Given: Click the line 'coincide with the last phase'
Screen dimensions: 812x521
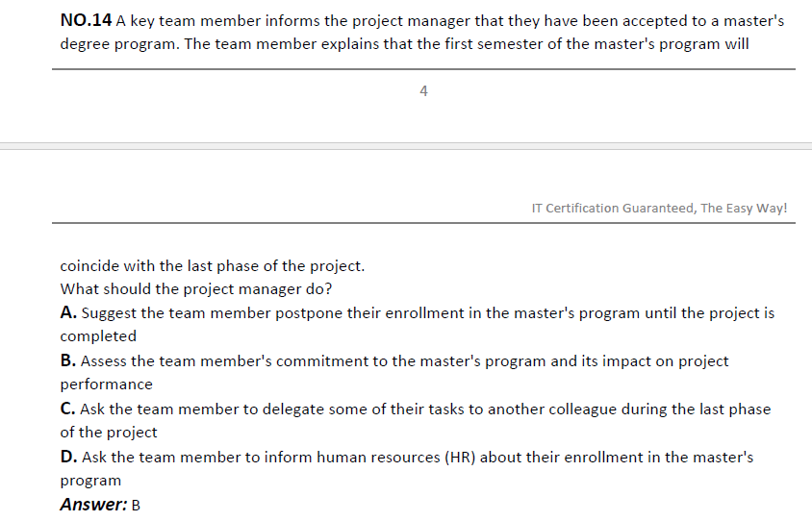Looking at the screenshot, I should click(213, 266).
